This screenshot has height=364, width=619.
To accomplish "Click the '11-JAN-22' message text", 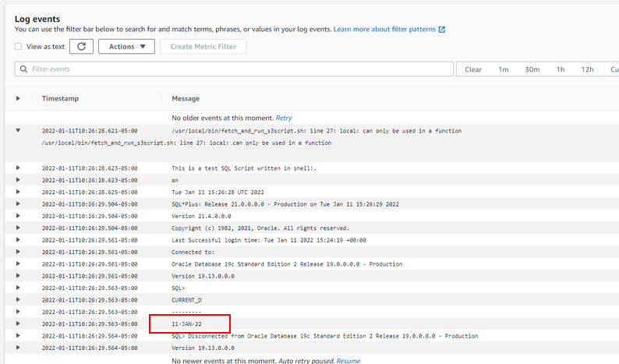I will [186, 324].
